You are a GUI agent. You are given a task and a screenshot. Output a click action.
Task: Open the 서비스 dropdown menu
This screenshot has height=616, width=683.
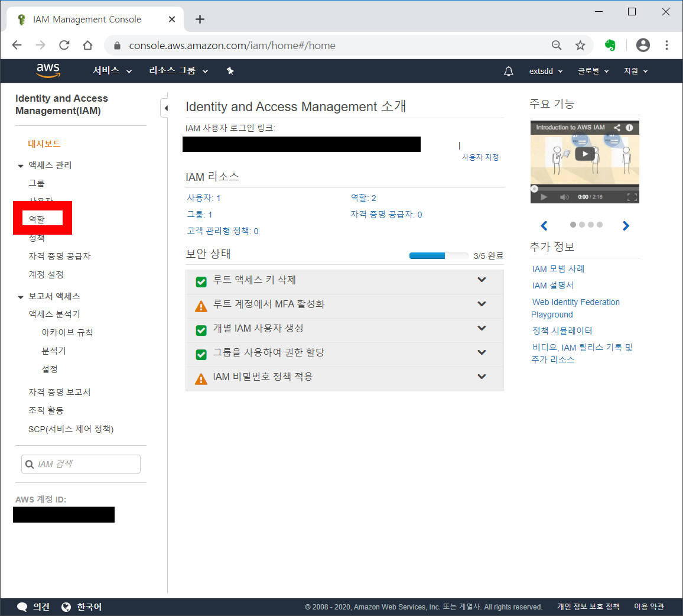(112, 70)
